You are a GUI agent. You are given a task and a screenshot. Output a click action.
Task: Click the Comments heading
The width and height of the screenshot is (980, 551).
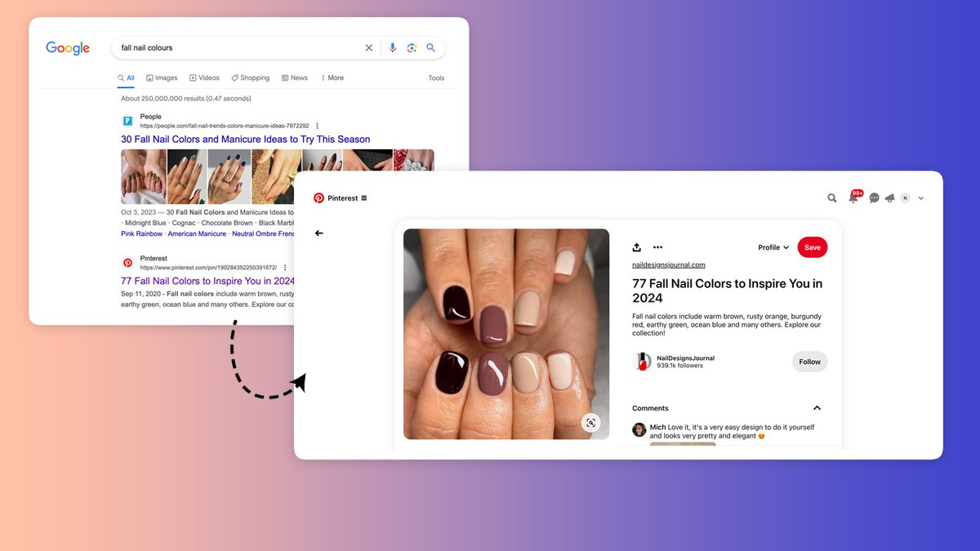point(650,408)
